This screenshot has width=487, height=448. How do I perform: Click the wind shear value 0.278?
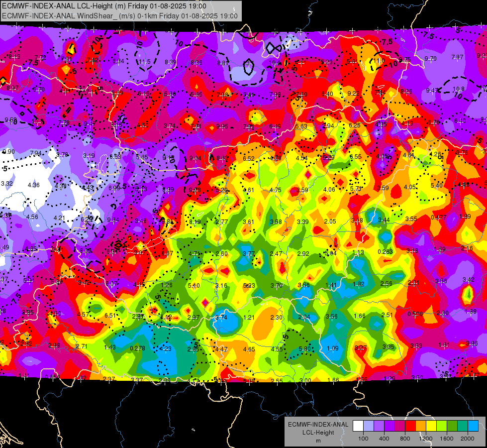point(137,348)
